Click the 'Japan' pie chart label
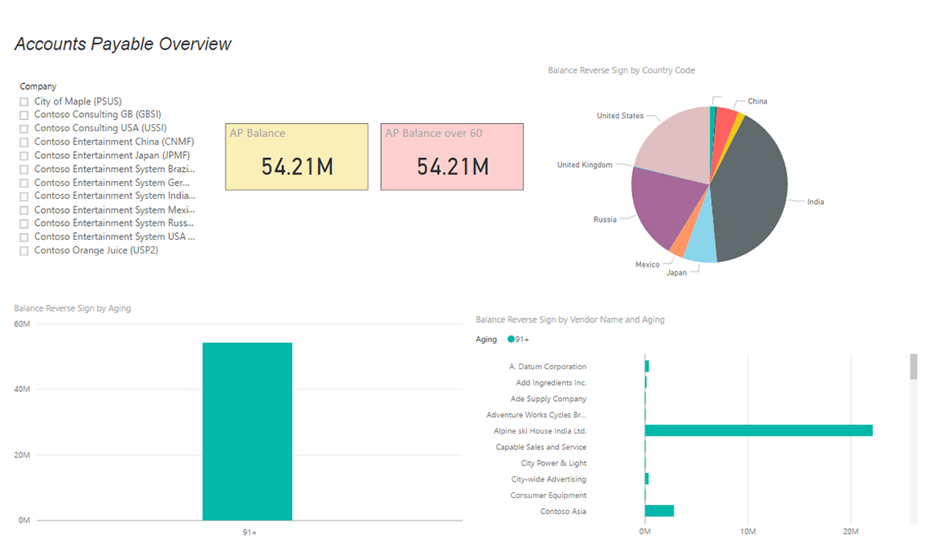930x560 pixels. click(x=676, y=272)
